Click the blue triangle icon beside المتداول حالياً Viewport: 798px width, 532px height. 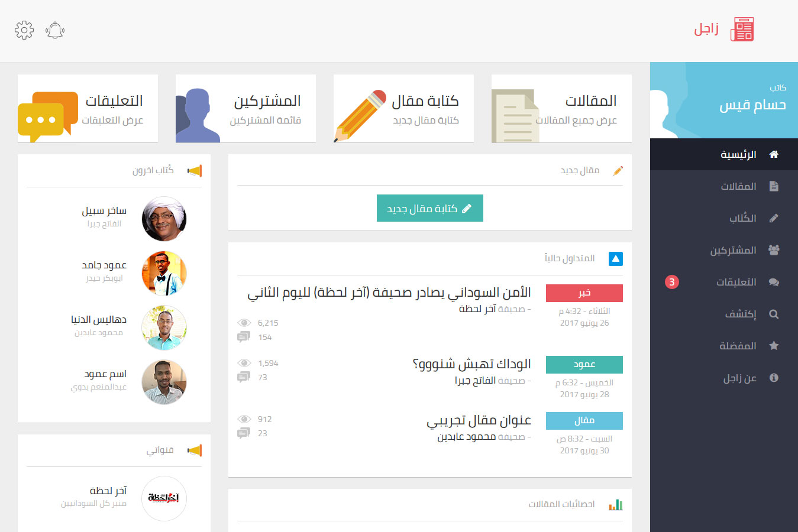616,259
